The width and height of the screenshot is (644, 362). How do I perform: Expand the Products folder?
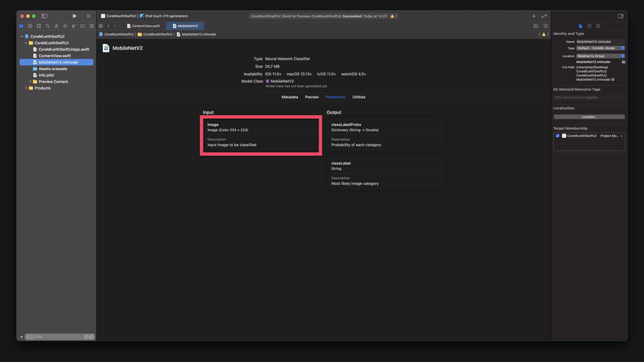point(26,88)
